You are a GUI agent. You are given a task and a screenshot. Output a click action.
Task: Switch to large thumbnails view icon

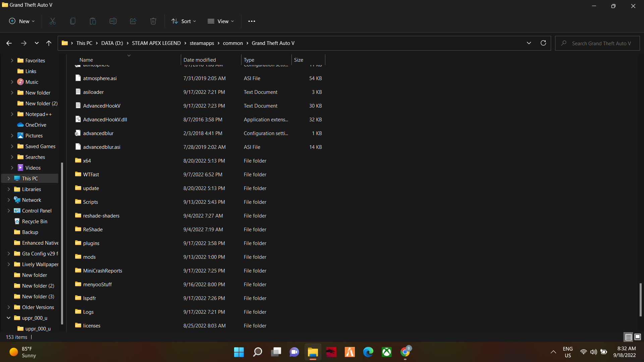(638, 337)
